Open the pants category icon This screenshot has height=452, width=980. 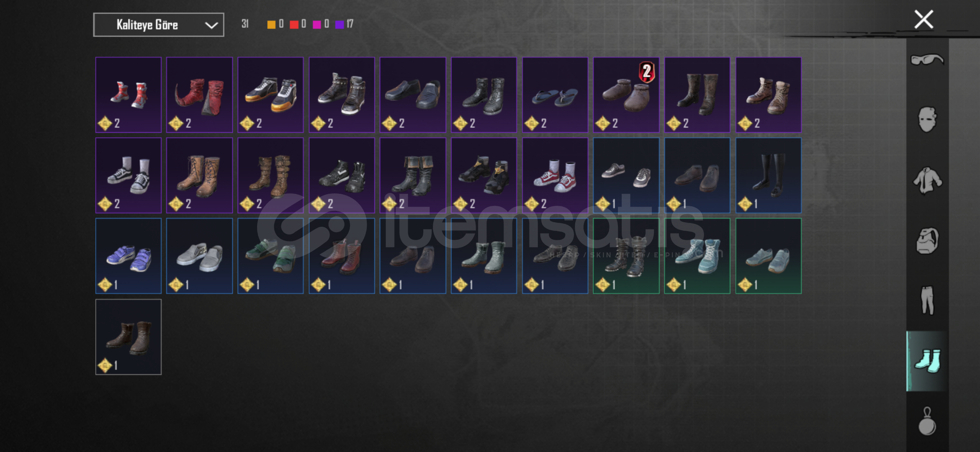point(927,300)
